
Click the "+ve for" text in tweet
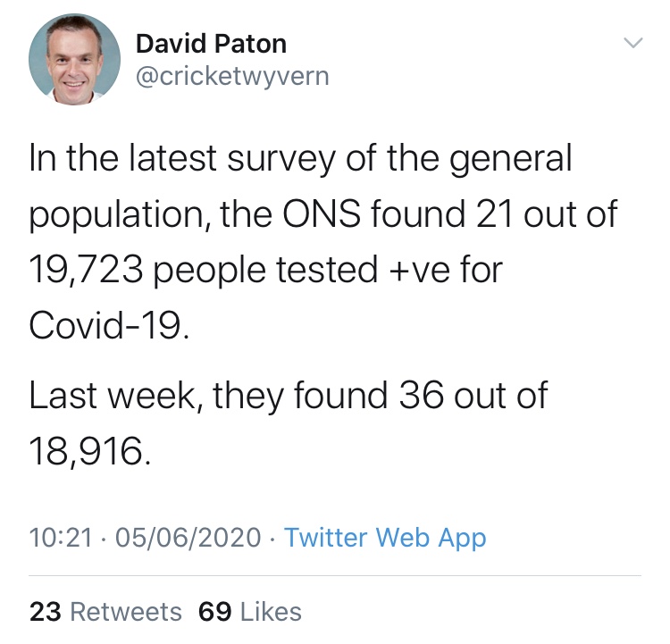click(445, 270)
